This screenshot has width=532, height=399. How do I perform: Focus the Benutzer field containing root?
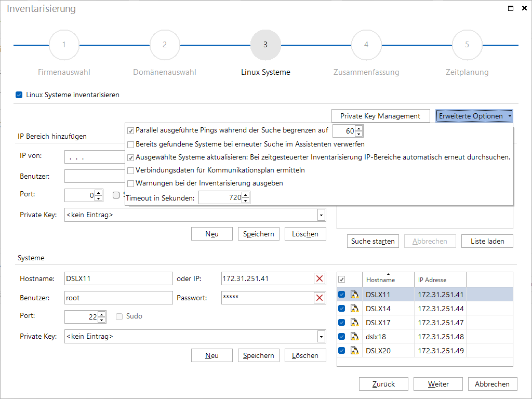coord(118,298)
